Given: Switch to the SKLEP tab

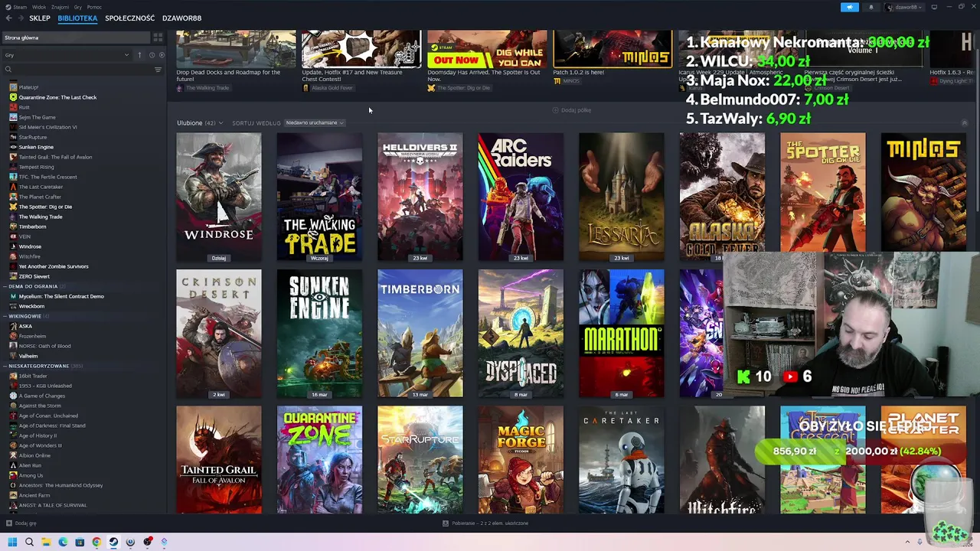Looking at the screenshot, I should pyautogui.click(x=40, y=18).
